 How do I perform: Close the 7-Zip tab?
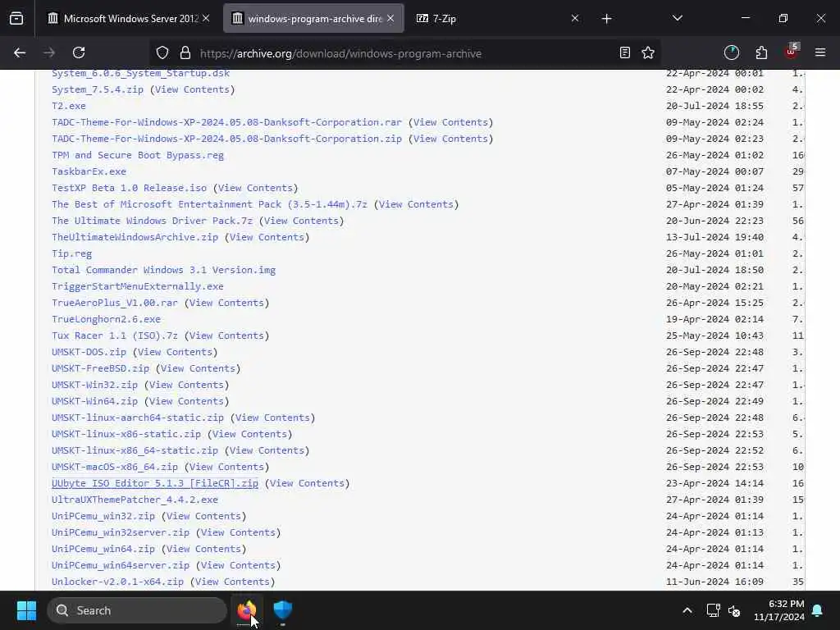[x=575, y=18]
